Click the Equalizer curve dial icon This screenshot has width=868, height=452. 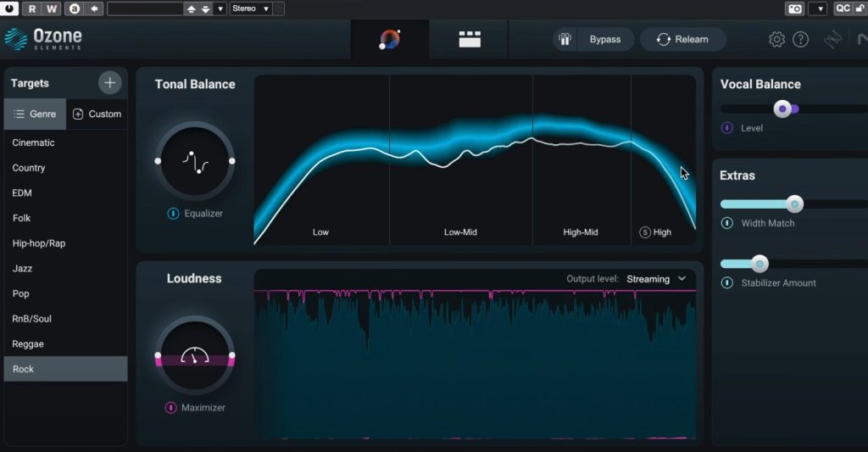click(x=194, y=161)
